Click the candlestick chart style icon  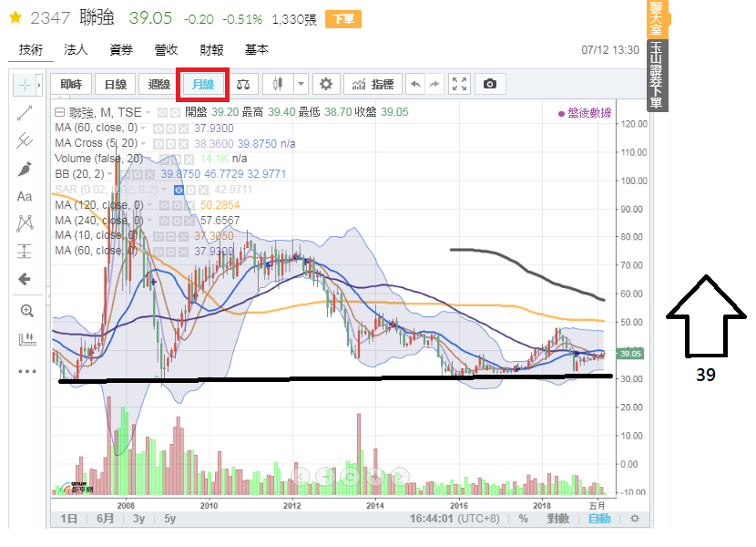click(x=278, y=85)
